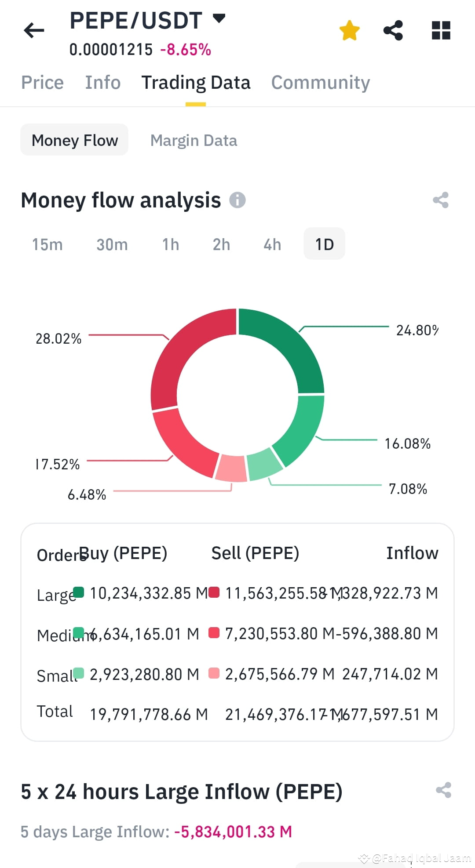Share the 5 x 24 hours Large Inflow section

(x=443, y=790)
